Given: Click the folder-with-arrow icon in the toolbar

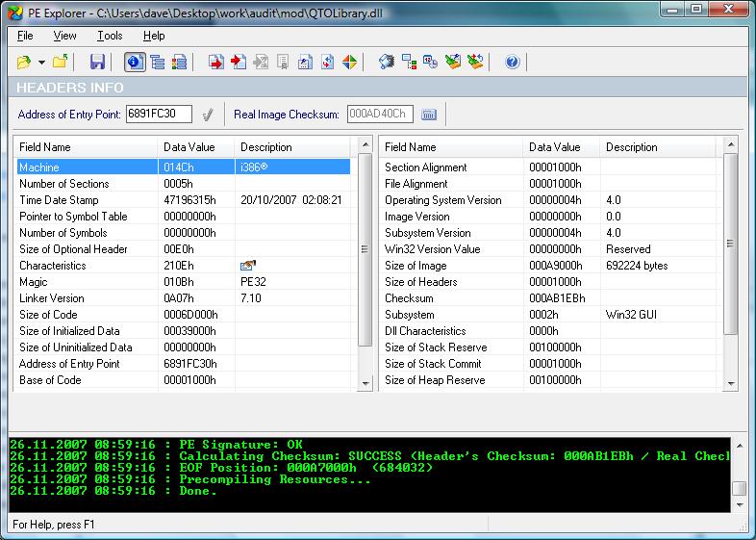Looking at the screenshot, I should pos(61,62).
